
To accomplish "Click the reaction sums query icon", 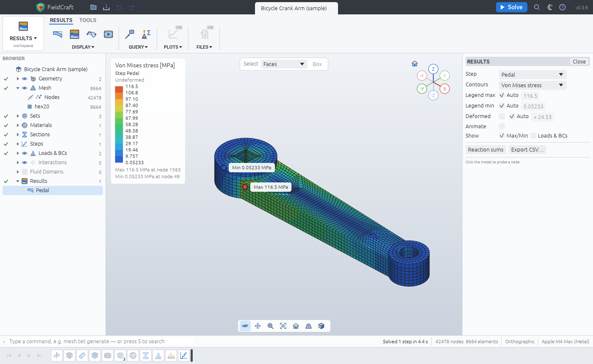I will click(146, 34).
